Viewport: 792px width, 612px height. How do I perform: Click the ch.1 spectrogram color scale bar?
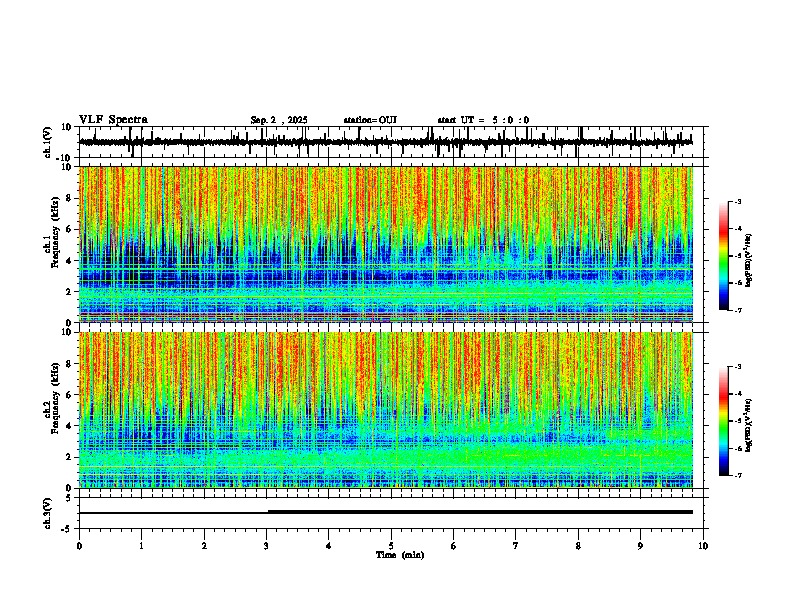[723, 256]
